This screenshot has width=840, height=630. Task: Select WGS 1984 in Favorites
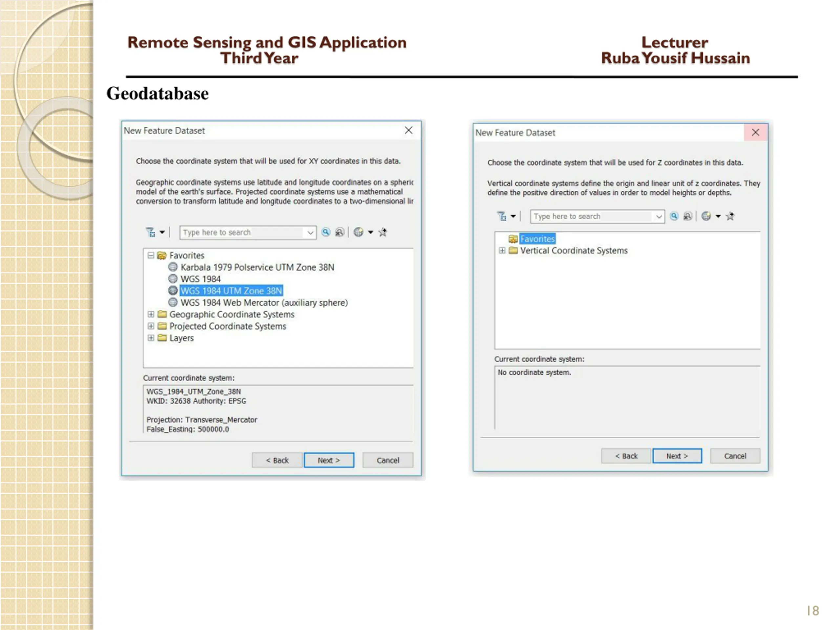click(x=200, y=279)
